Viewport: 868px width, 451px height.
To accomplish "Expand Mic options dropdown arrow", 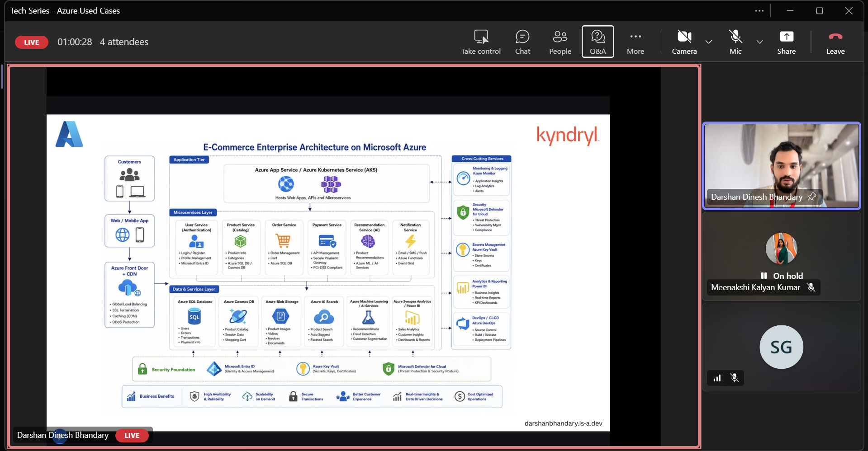I will point(759,42).
